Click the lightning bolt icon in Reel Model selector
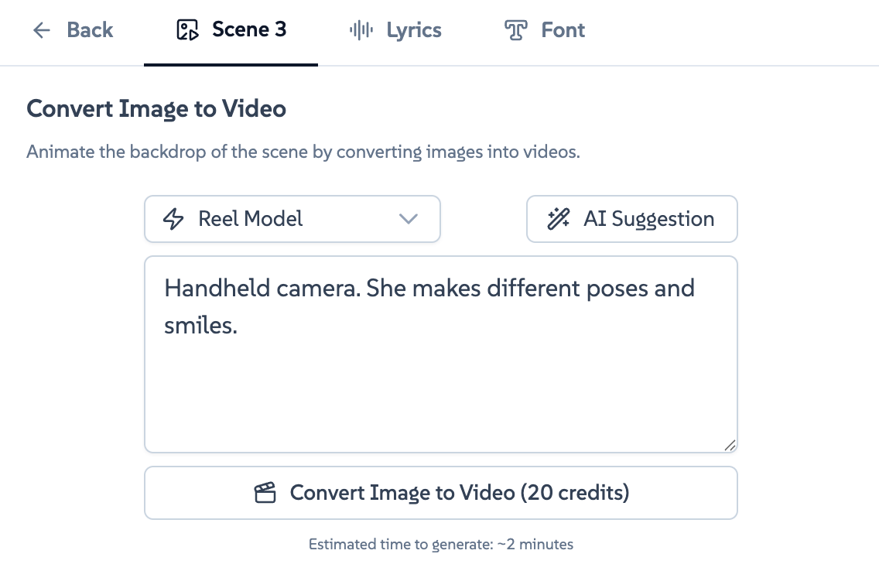 174,218
